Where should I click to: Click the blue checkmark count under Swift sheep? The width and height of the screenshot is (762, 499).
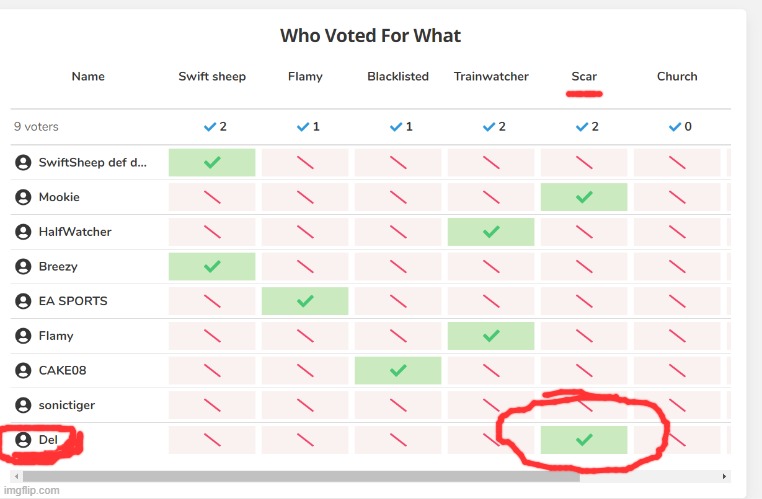(215, 127)
